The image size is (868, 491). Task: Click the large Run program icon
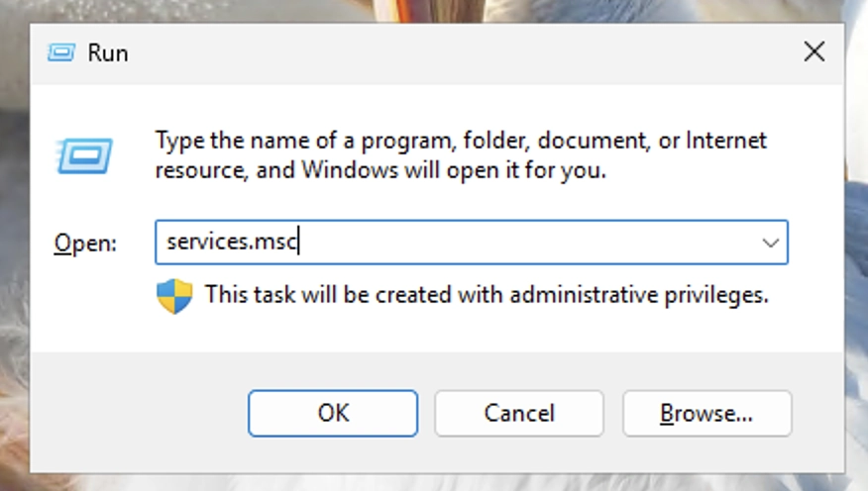pos(84,155)
